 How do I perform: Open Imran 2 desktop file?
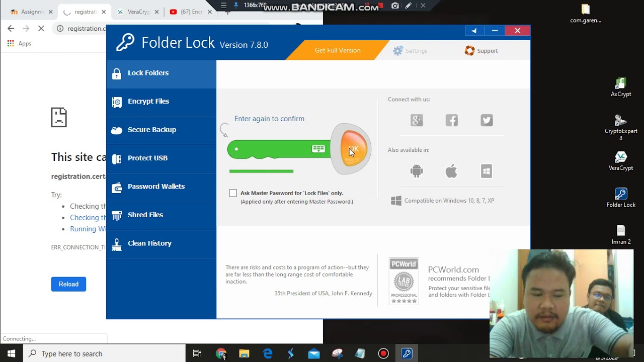click(621, 235)
